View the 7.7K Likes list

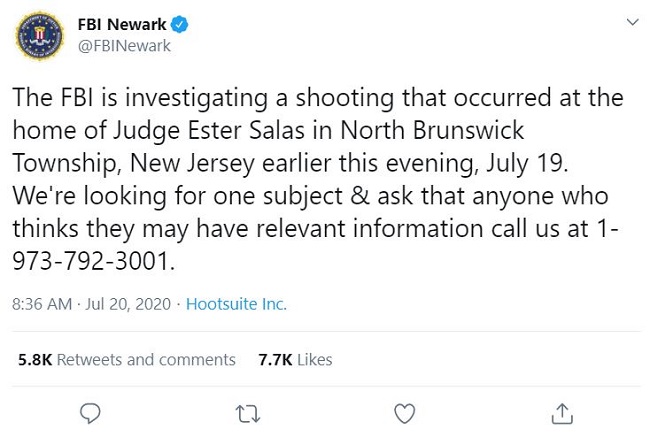click(x=295, y=359)
